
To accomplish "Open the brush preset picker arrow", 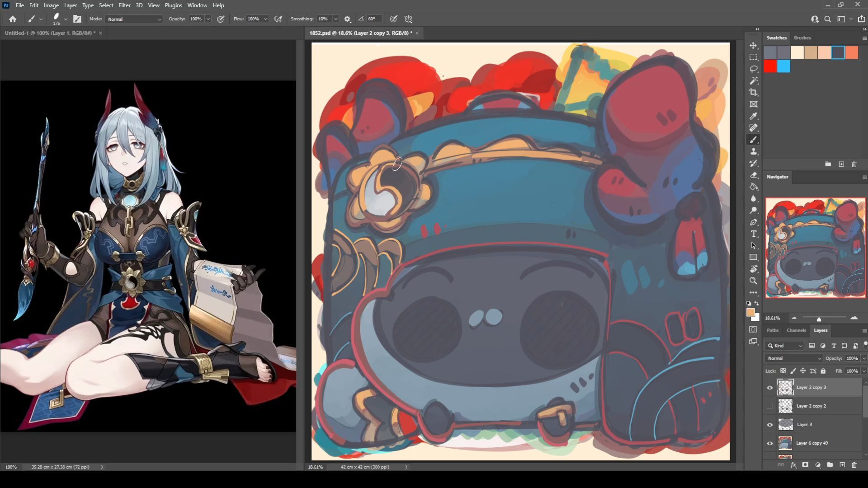I will click(66, 19).
